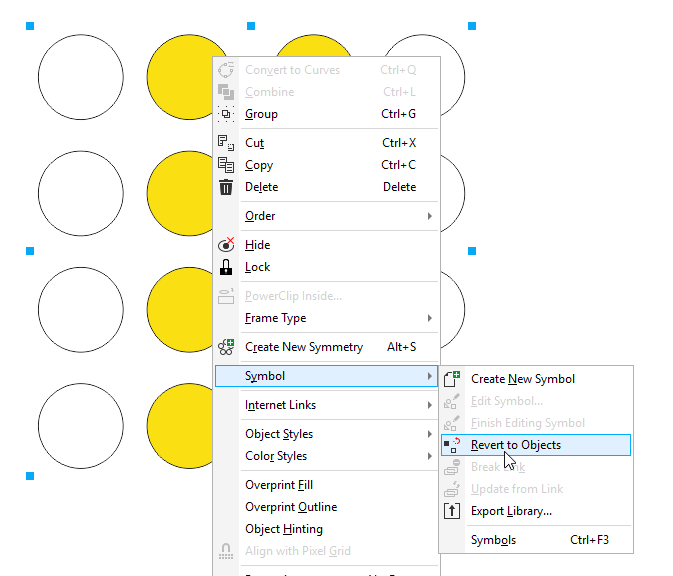Click the Create New Symmetry icon
Image resolution: width=673 pixels, height=576 pixels.
(226, 347)
